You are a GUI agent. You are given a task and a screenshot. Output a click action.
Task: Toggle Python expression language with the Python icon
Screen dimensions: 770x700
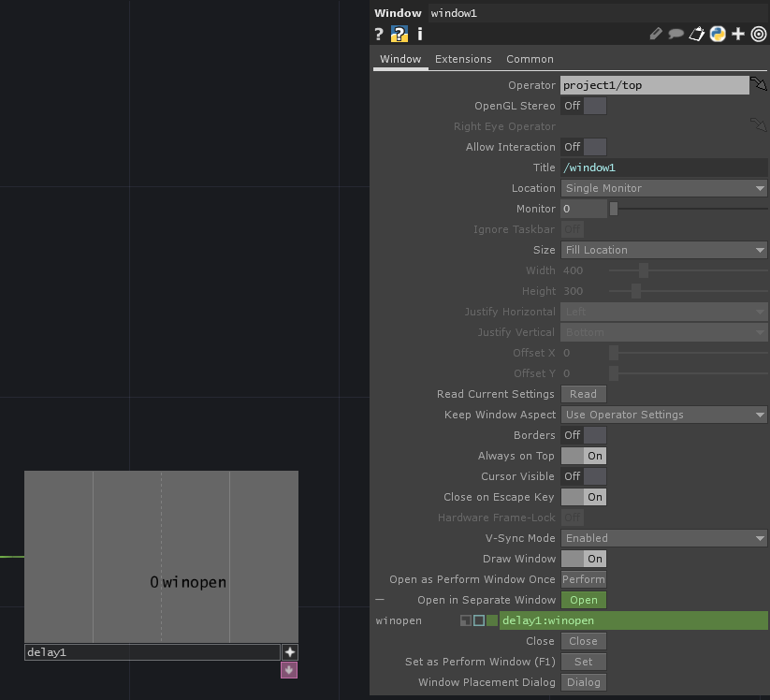[717, 34]
